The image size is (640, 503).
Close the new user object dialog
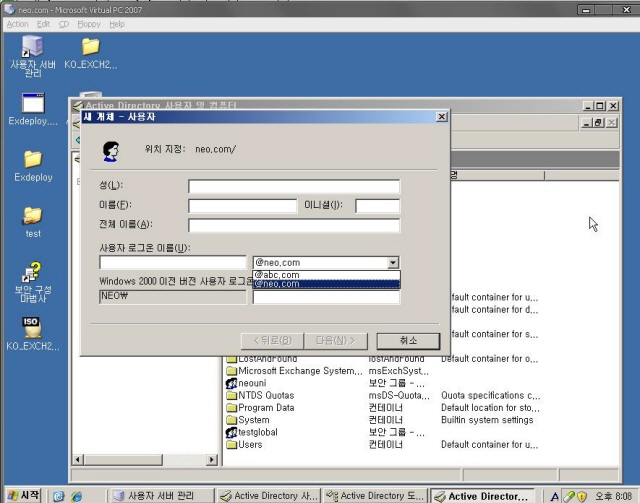click(442, 117)
